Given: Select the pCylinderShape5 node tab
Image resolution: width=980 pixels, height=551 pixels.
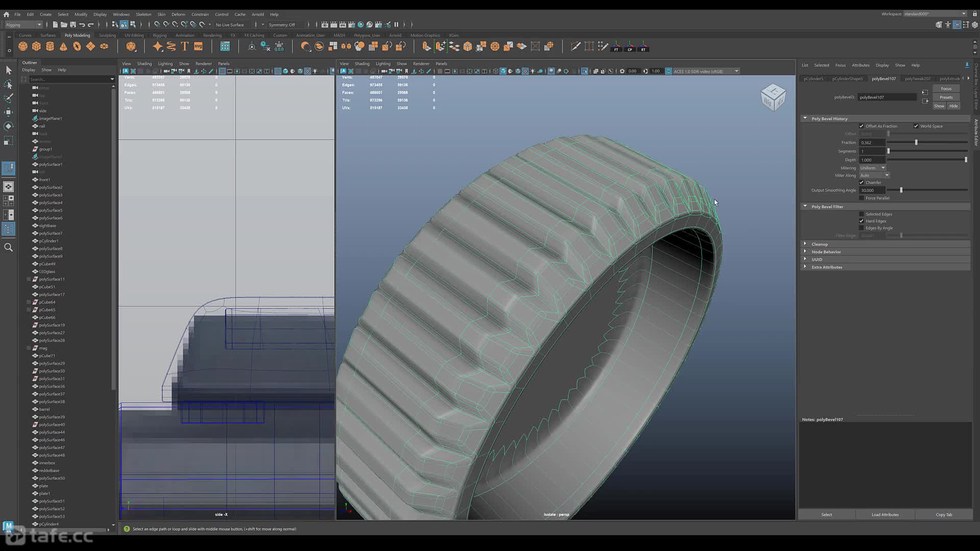Looking at the screenshot, I should click(x=847, y=79).
